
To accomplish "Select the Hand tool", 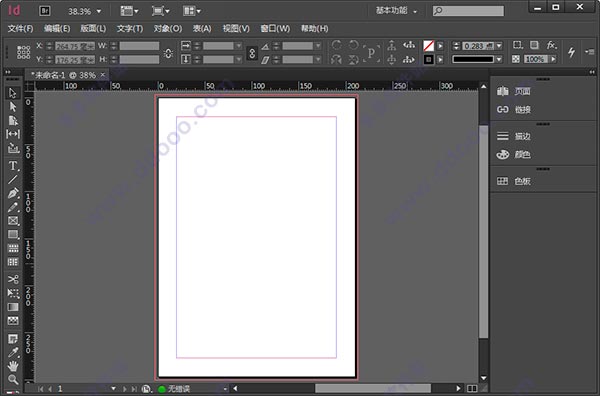I will click(x=13, y=366).
